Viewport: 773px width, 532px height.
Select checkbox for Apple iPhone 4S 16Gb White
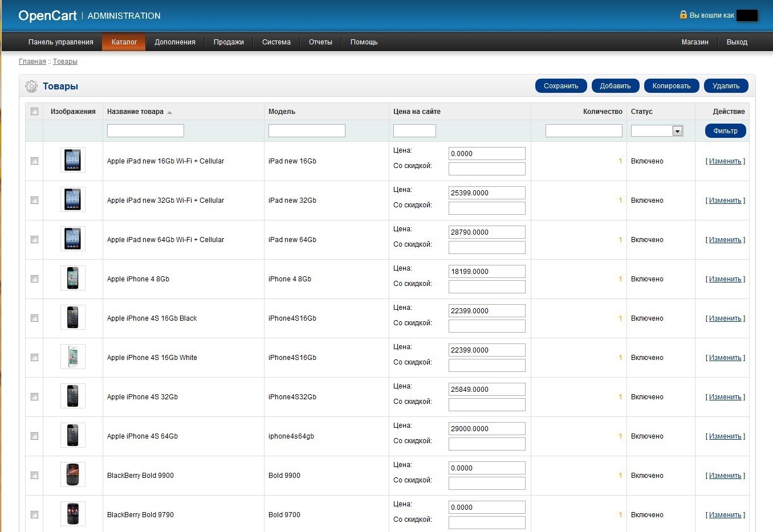[x=34, y=358]
